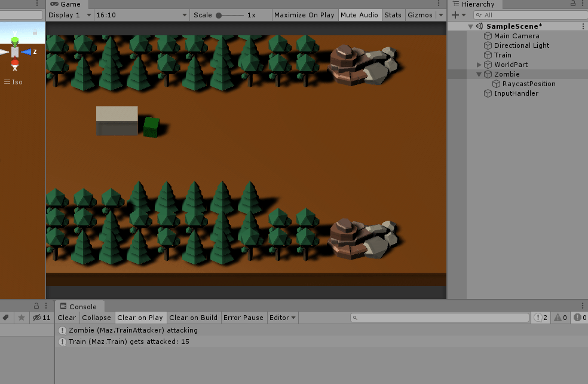Enable Error Pause in the console

(243, 318)
